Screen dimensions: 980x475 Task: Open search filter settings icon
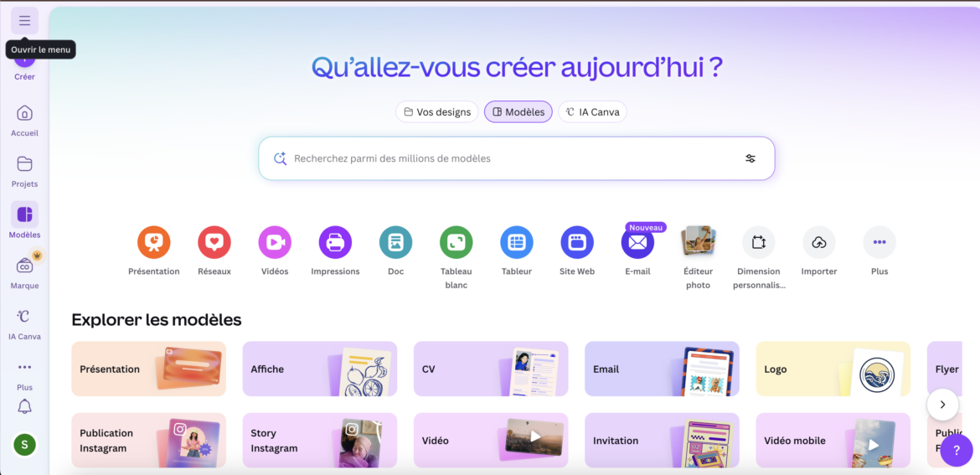tap(750, 158)
